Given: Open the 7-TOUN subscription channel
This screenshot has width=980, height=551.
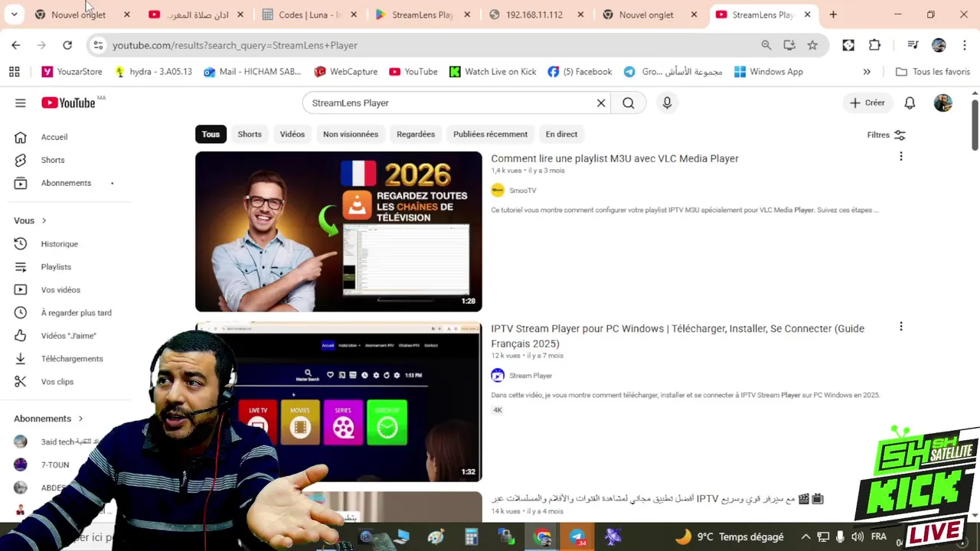Looking at the screenshot, I should click(x=55, y=465).
